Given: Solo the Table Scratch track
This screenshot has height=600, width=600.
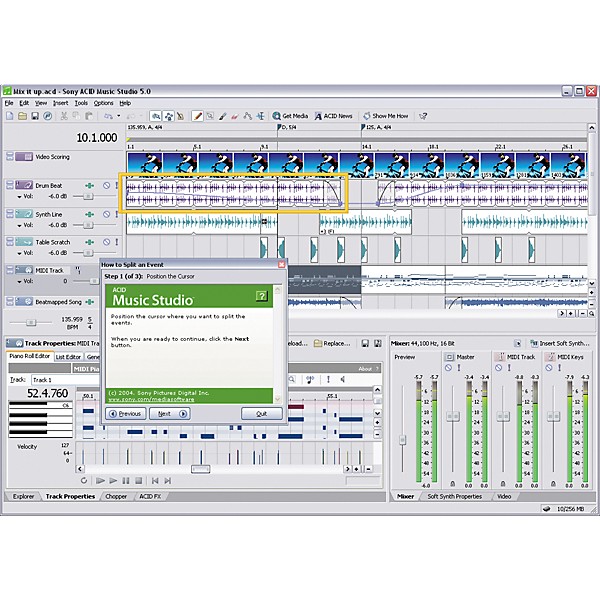Looking at the screenshot, I should [116, 242].
